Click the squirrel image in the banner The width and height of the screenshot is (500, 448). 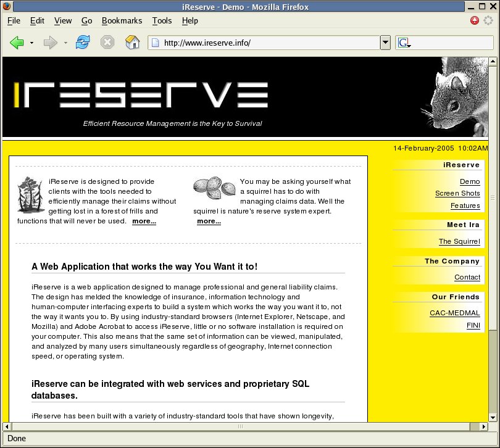pos(455,97)
